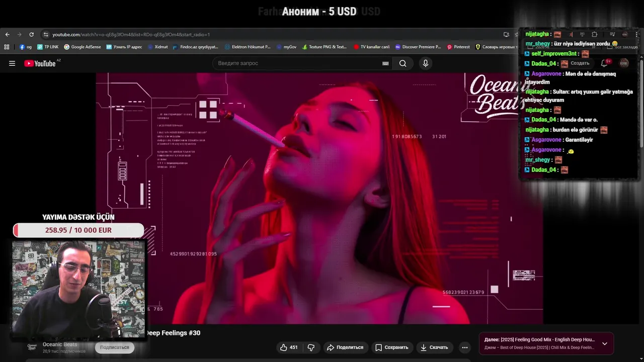This screenshot has width=644, height=362.
Task: Open the site info icon in address bar
Action: click(x=46, y=35)
